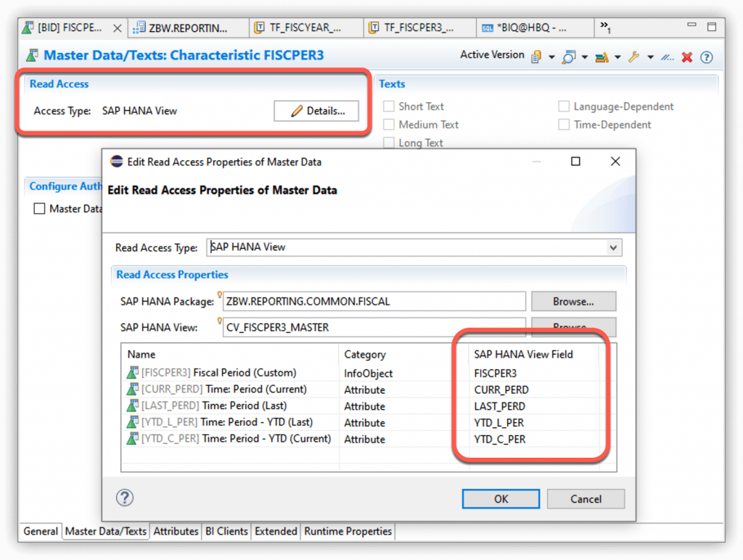Click the SAP HANA Package input field
Screen dimensions: 743x560
click(x=374, y=301)
